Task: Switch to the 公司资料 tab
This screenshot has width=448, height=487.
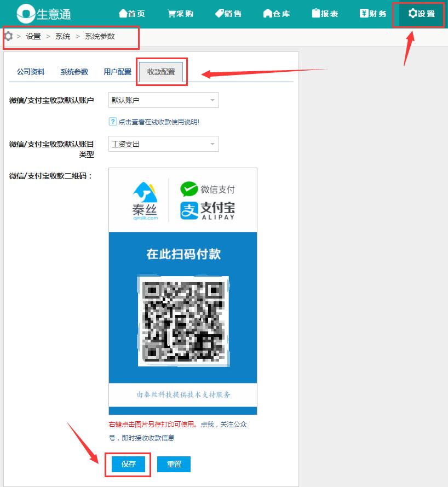Action: 31,72
